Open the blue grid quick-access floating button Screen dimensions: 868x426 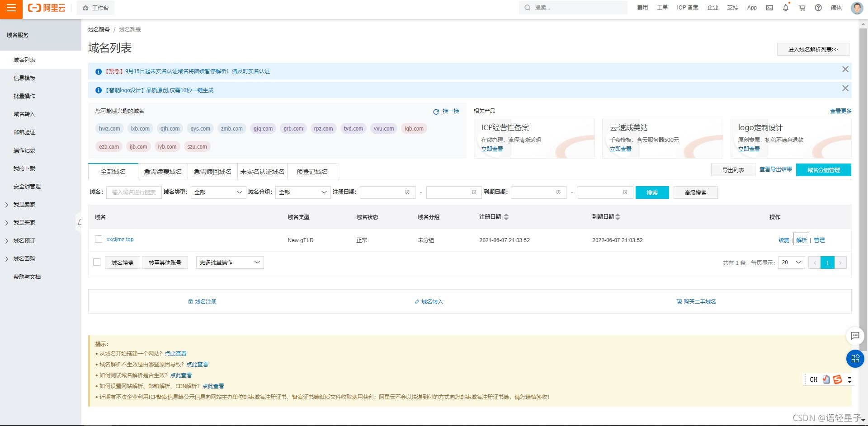pyautogui.click(x=855, y=359)
